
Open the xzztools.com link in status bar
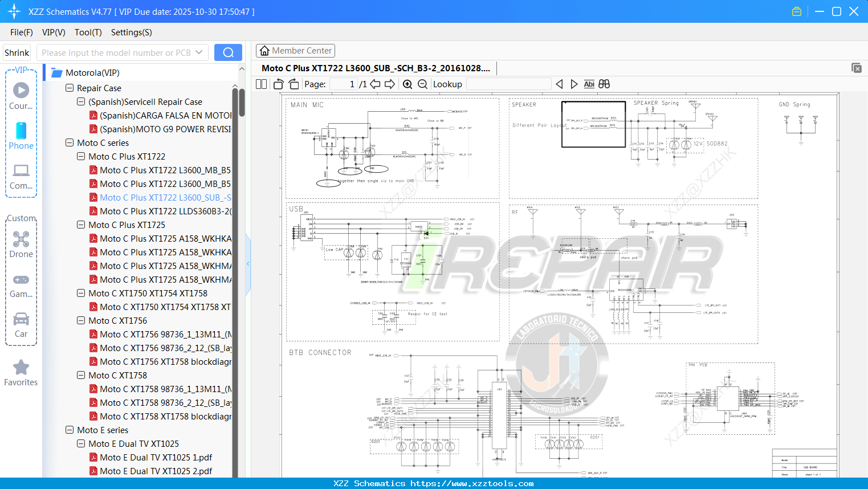tap(472, 483)
